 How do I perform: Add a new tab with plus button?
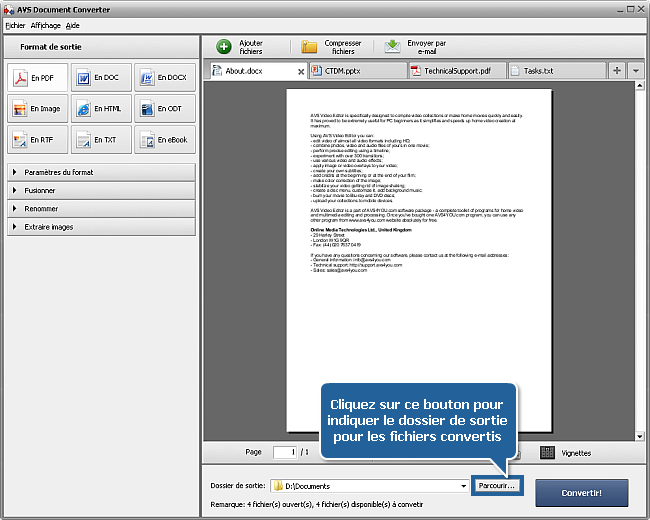point(617,70)
